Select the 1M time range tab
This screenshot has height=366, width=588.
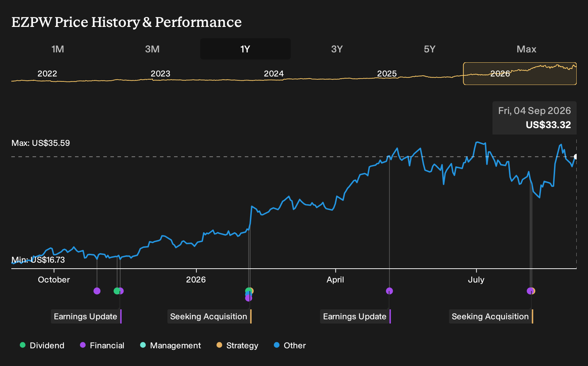58,49
